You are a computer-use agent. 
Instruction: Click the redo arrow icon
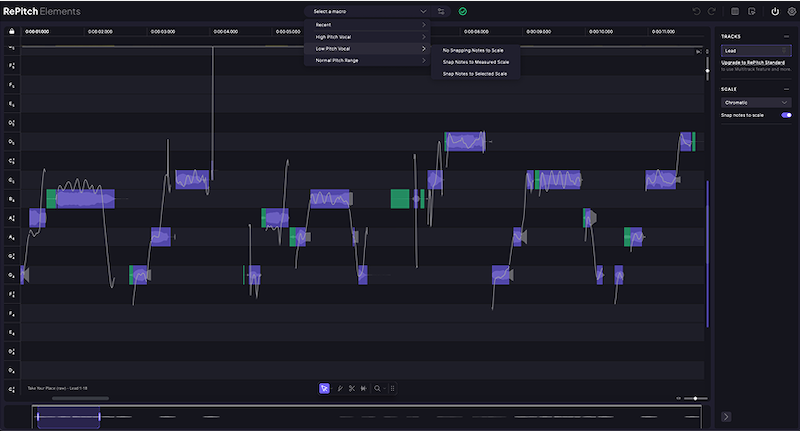pyautogui.click(x=712, y=11)
